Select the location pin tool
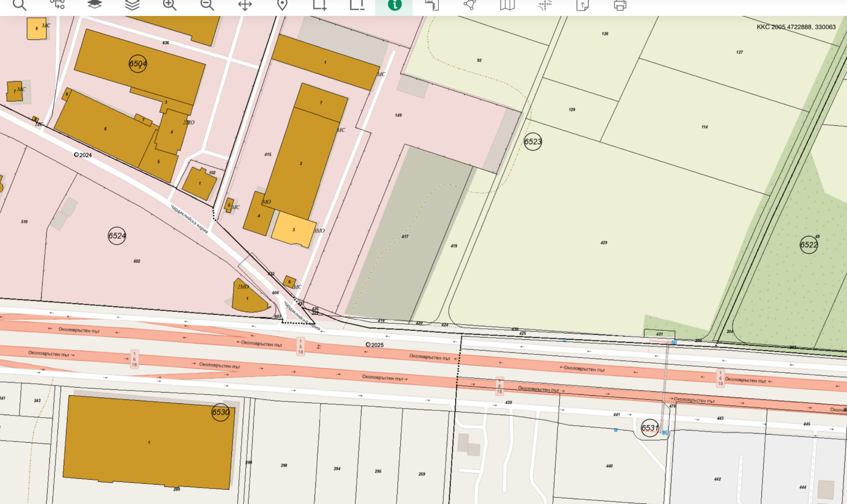Screen dimensions: 847x504 click(282, 5)
